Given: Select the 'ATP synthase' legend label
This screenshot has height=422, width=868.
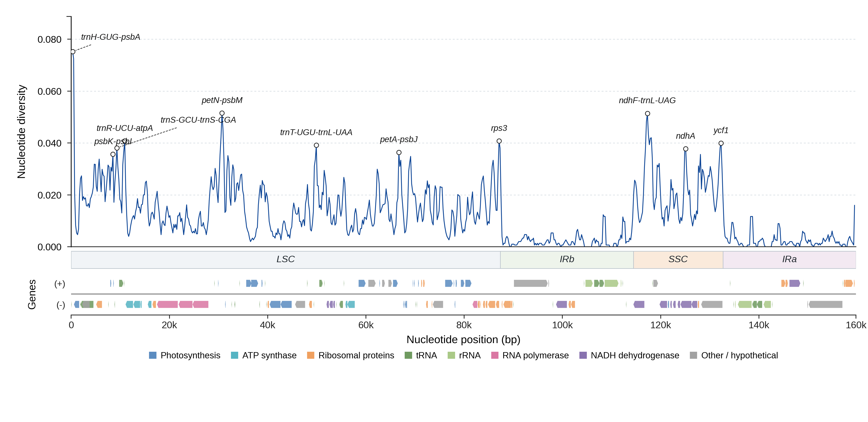Looking at the screenshot, I should [270, 355].
